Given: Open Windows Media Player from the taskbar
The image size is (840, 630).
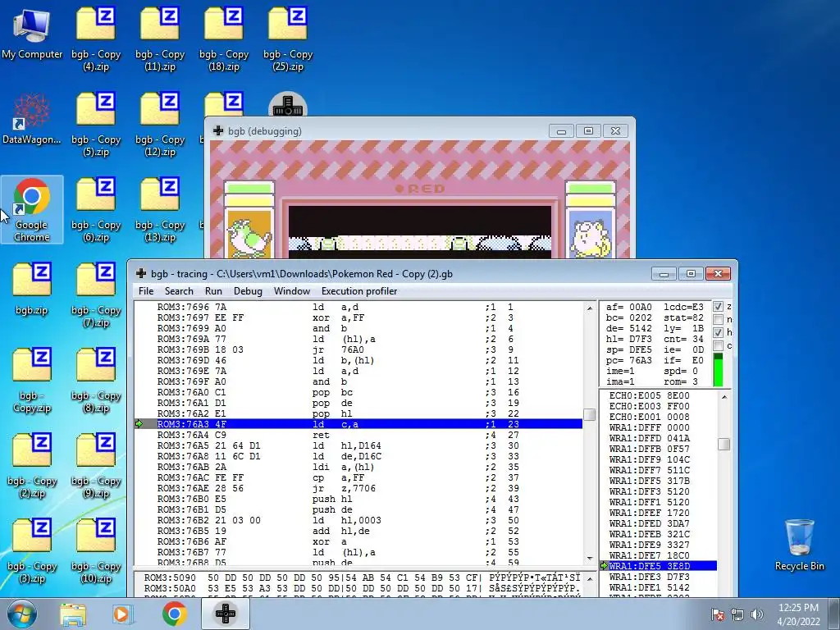Looking at the screenshot, I should [x=123, y=614].
